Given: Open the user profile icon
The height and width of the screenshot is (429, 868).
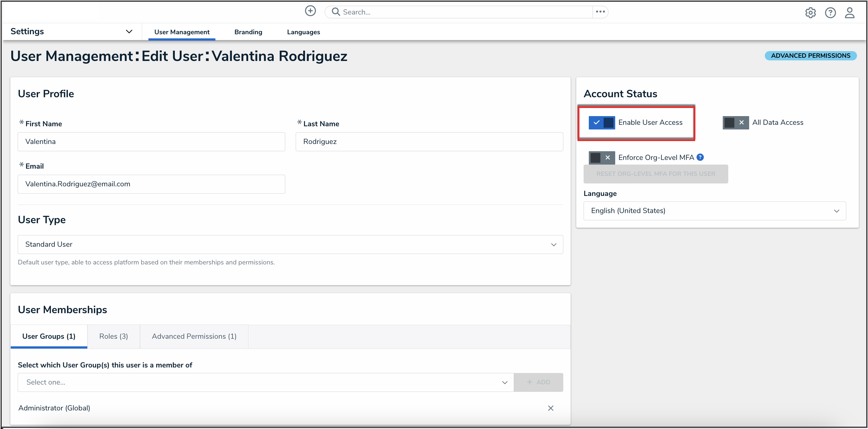Looking at the screenshot, I should (849, 13).
